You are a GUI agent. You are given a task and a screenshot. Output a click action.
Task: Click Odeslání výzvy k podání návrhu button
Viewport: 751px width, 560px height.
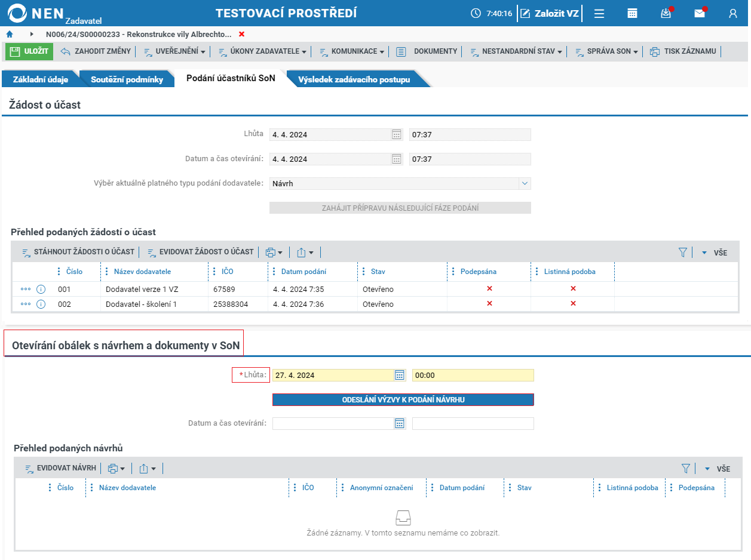click(x=403, y=399)
